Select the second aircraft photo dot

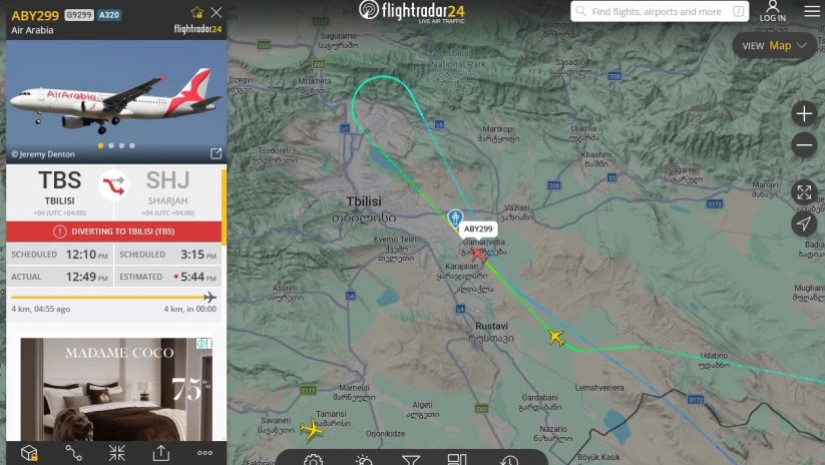(x=111, y=146)
